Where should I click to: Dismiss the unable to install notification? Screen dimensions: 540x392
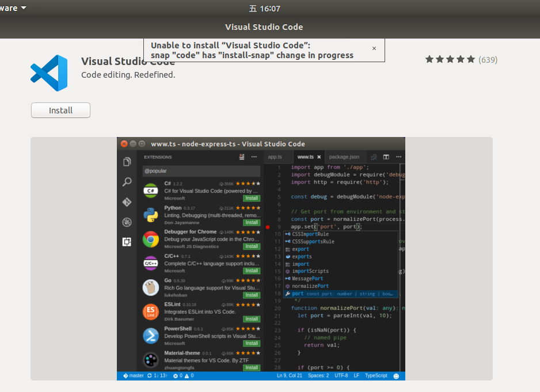[374, 49]
